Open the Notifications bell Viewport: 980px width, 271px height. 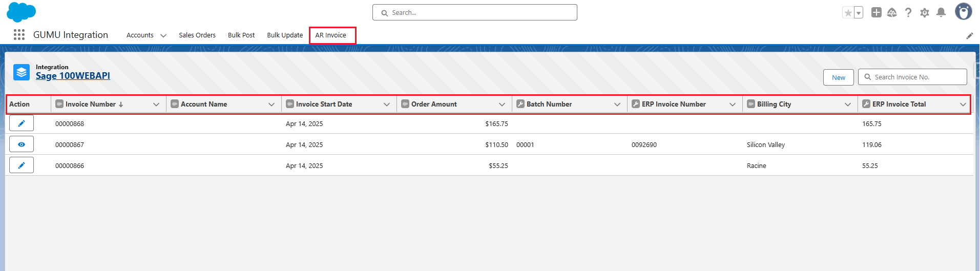(x=941, y=12)
